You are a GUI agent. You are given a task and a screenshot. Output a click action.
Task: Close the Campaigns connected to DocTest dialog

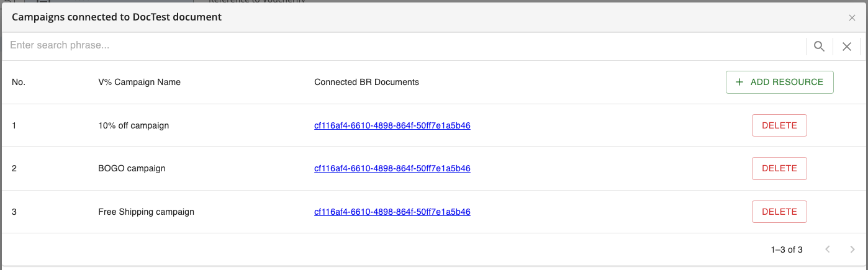coord(852,18)
